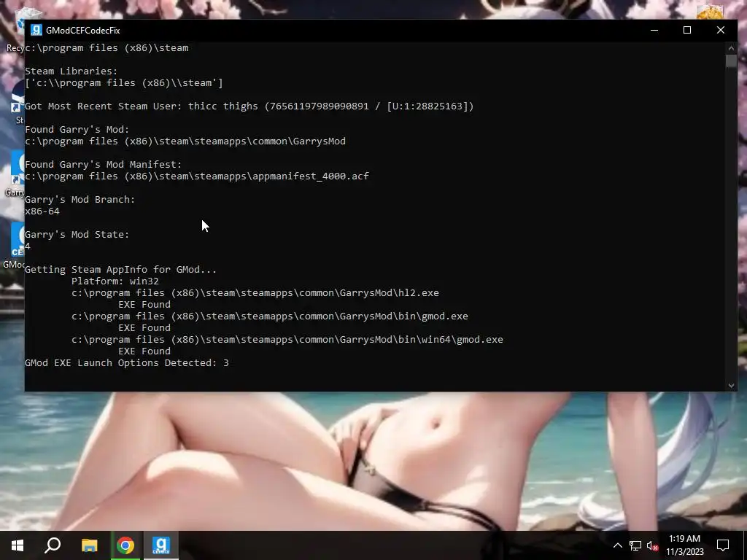Screen dimensions: 747x560
Task: Click the bin\gmod.exe path line
Action: tap(270, 316)
